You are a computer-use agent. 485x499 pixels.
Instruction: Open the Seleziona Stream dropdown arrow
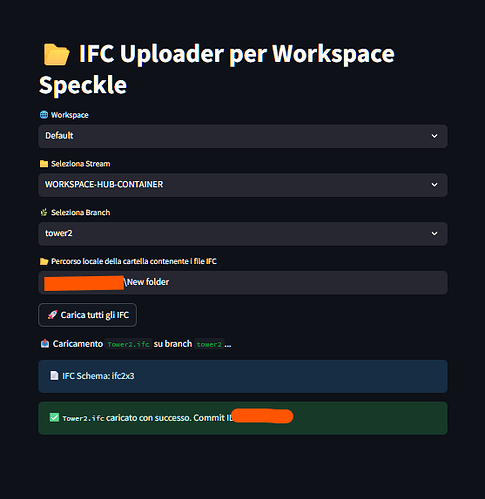434,185
